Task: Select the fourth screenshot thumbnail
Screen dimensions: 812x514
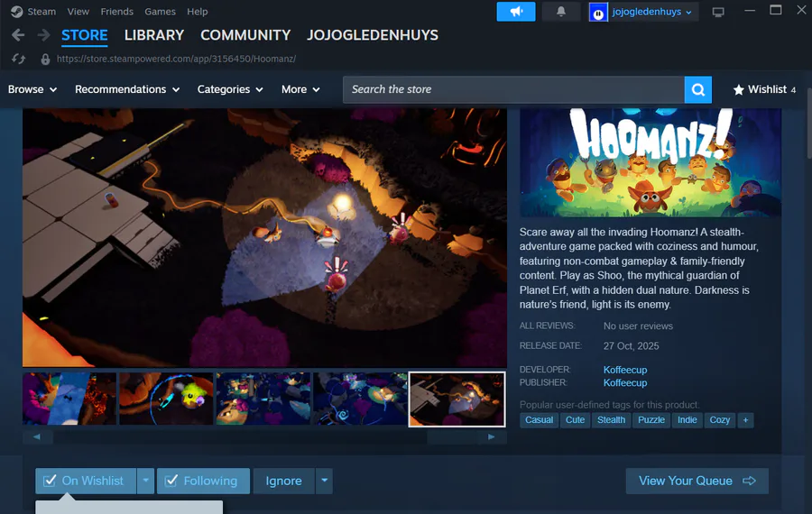Action: pyautogui.click(x=360, y=399)
